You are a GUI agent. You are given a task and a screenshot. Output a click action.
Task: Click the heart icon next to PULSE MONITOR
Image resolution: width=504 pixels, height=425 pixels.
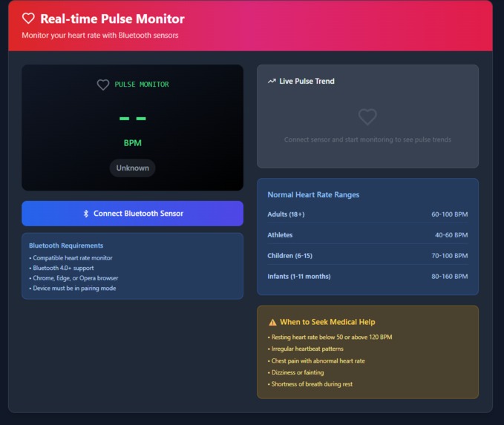pos(103,85)
